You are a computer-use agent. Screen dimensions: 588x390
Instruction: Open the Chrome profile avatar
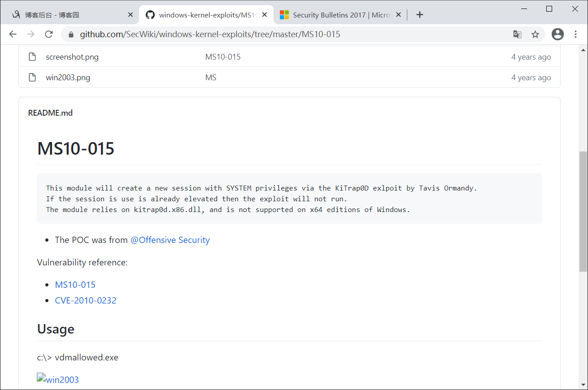[x=558, y=35]
